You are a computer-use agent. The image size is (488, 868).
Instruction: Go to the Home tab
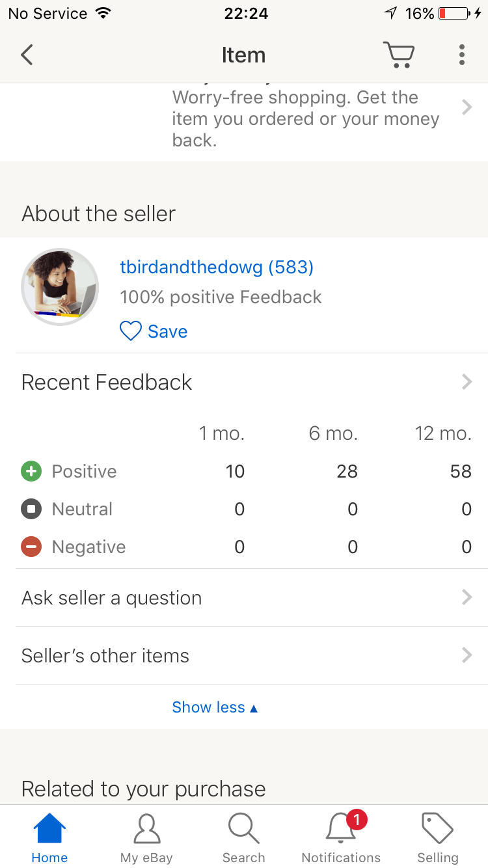49,837
